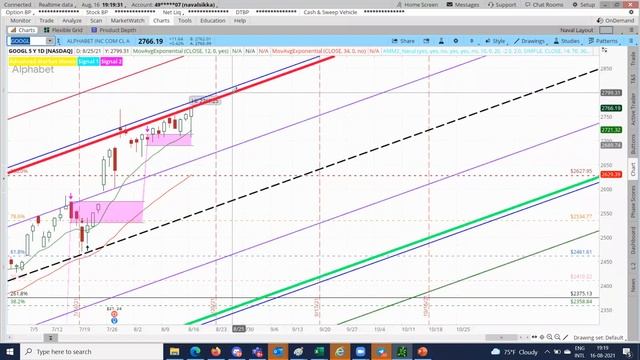This screenshot has width=640, height=360.
Task: Open the Chart side panel tab
Action: (x=633, y=169)
